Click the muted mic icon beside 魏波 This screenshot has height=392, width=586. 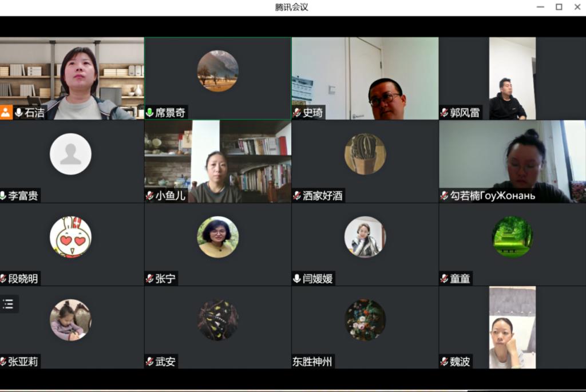pos(444,362)
